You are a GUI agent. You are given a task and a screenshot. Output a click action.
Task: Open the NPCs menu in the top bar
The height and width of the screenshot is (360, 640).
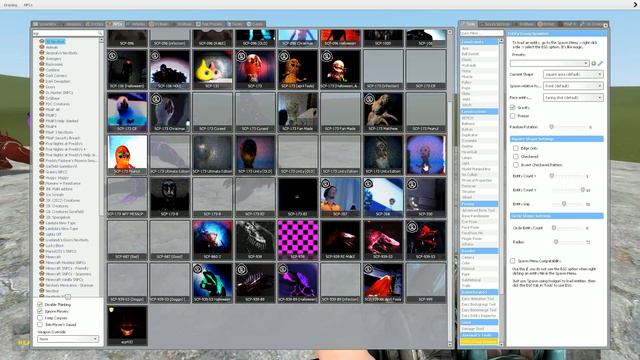[x=28, y=5]
